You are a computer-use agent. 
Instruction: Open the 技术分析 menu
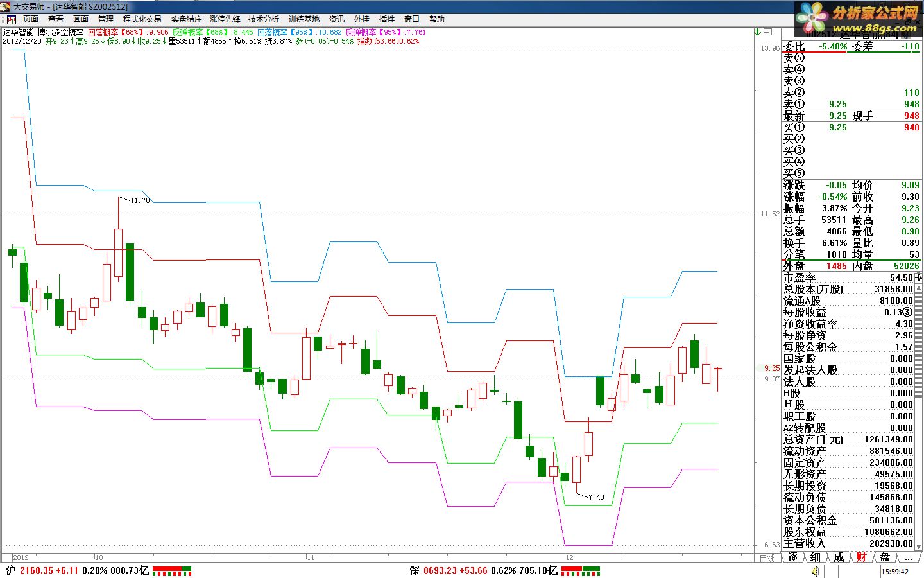pyautogui.click(x=264, y=19)
